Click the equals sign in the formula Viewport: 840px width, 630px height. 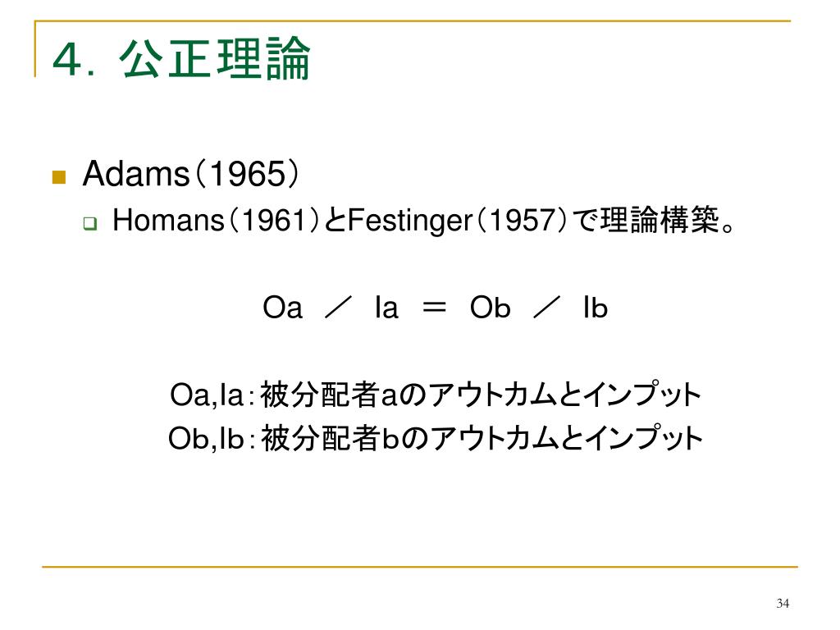pyautogui.click(x=435, y=308)
